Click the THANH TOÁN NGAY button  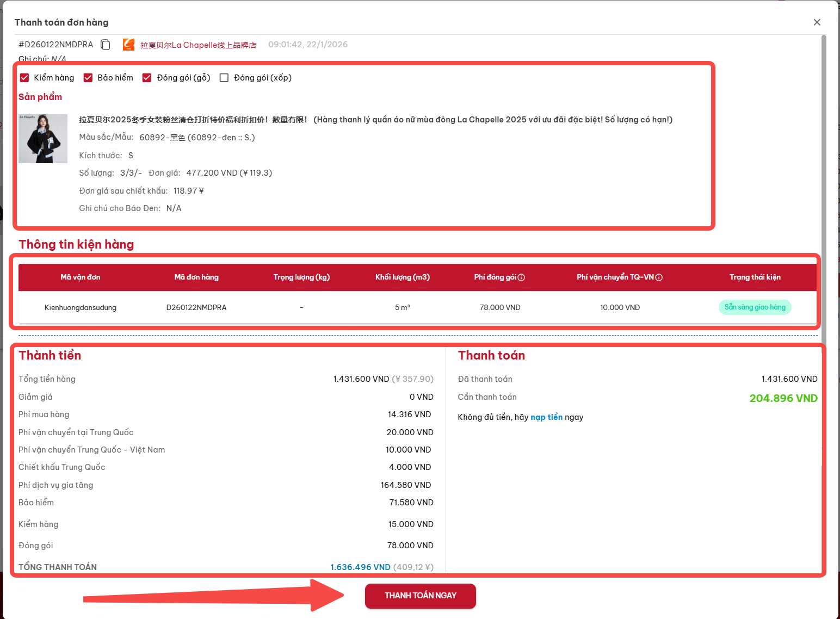tap(421, 596)
